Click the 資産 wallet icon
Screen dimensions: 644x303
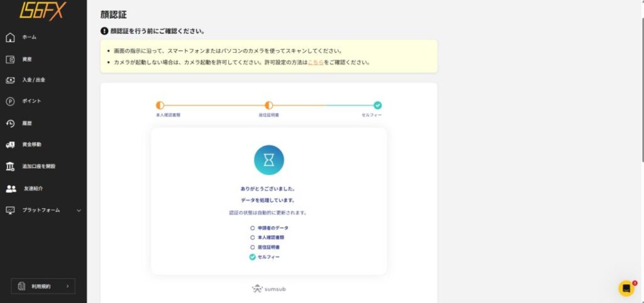[10, 59]
